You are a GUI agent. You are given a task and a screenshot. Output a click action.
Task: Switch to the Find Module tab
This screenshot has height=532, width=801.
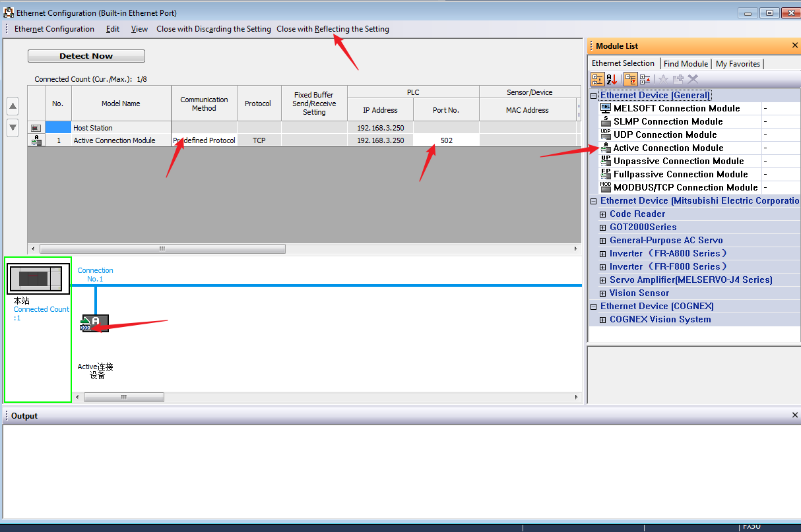[686, 64]
